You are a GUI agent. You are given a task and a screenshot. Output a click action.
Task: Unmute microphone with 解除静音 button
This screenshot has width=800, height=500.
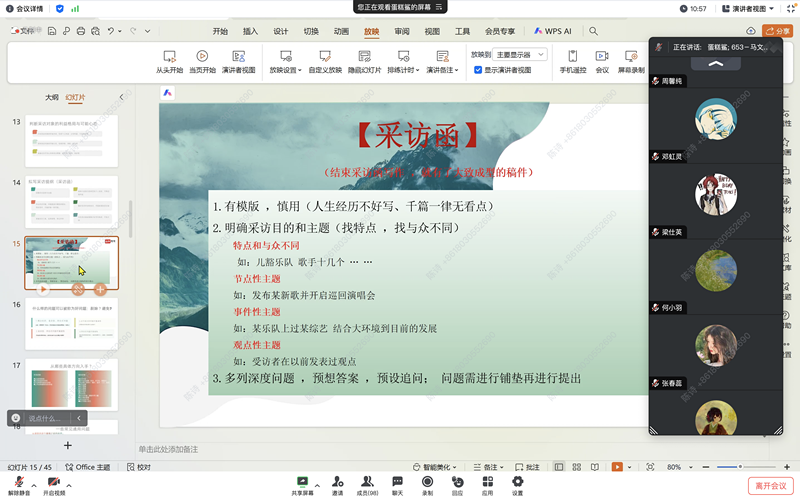[19, 482]
